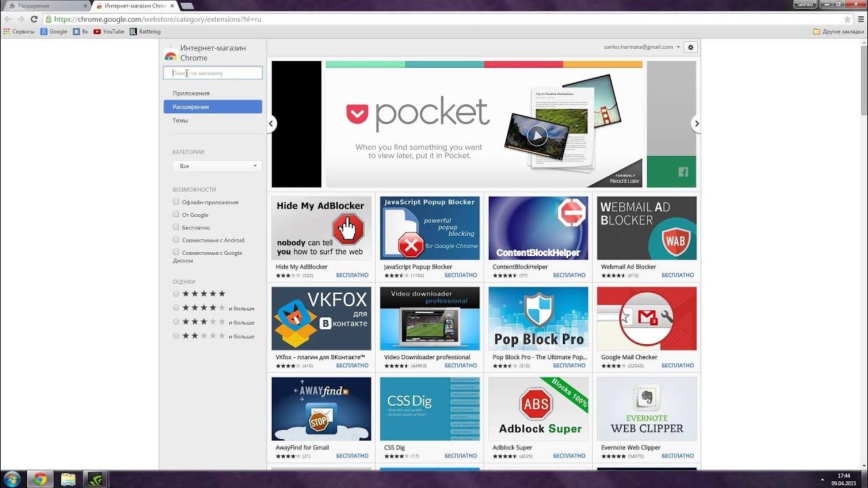This screenshot has height=488, width=868.
Task: Open the JavaScript Popup Blocker tile image
Action: tap(430, 228)
